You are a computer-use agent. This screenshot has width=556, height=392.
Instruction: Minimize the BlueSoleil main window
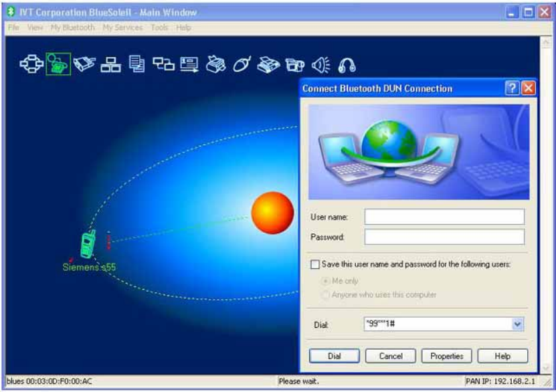tap(511, 13)
